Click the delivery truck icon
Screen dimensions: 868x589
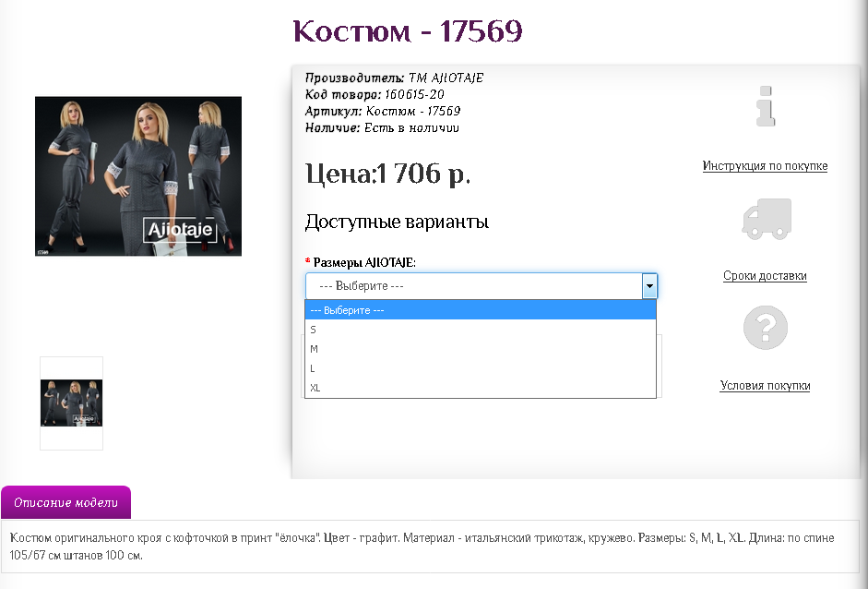767,219
